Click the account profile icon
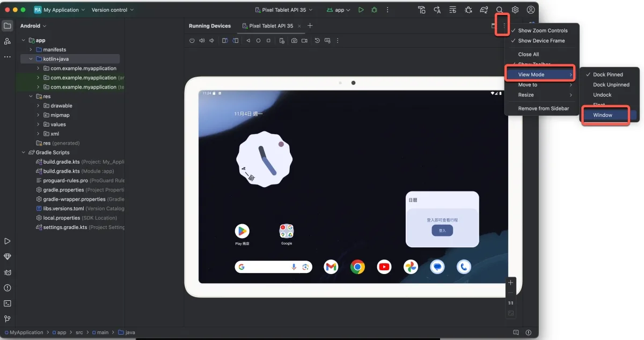 (531, 10)
